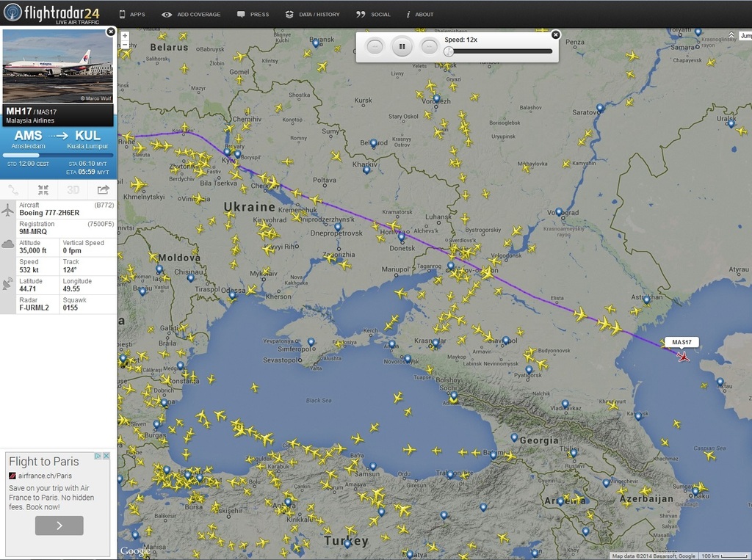This screenshot has width=752, height=560.
Task: Click the playback speed slider track
Action: pos(499,51)
